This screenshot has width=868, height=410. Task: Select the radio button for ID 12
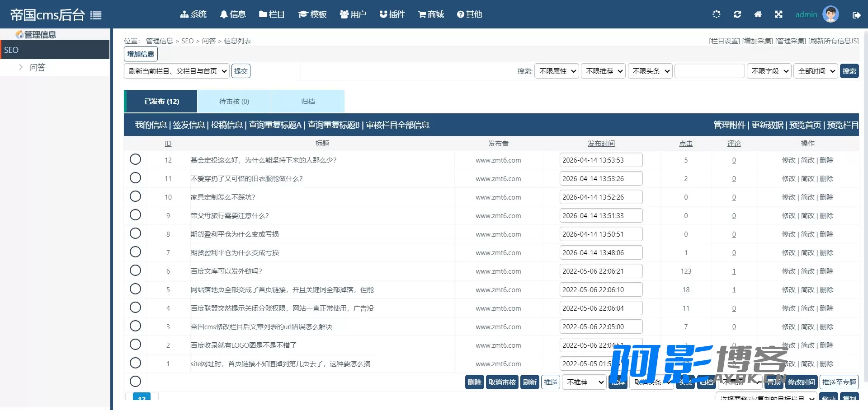click(x=135, y=159)
